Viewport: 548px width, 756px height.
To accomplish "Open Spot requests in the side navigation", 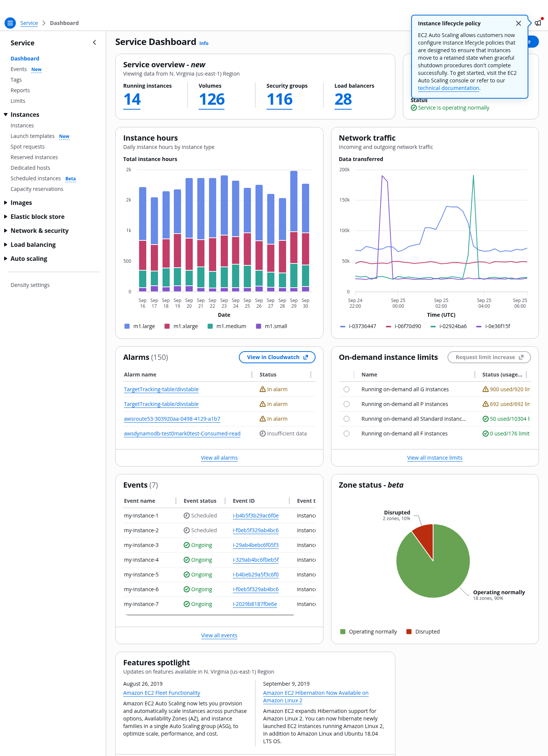I will click(28, 147).
